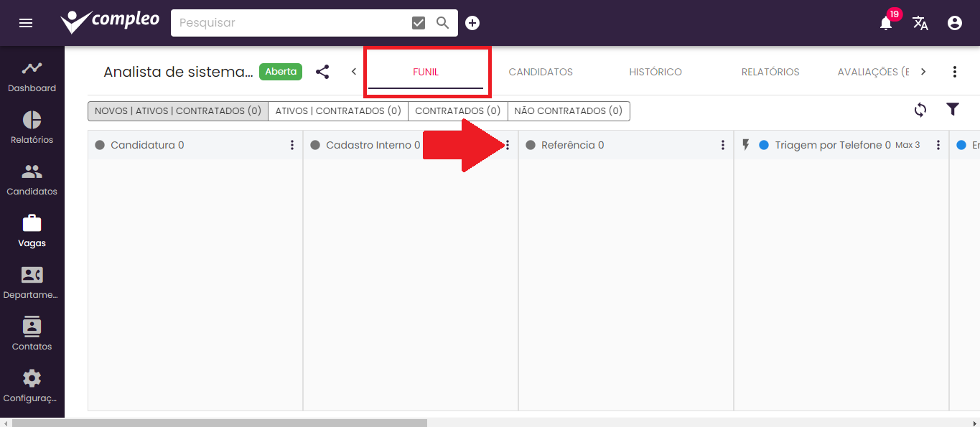The width and height of the screenshot is (980, 427).
Task: Switch to the CANDIDATOS tab
Action: pyautogui.click(x=541, y=71)
